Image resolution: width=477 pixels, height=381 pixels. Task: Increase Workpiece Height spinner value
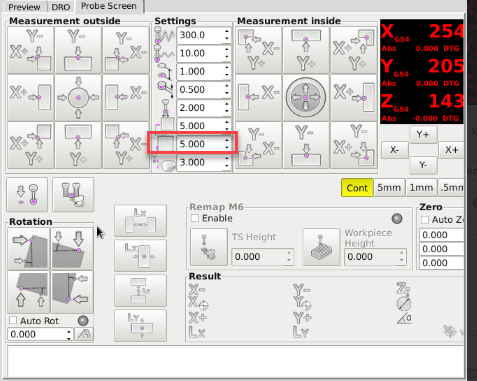click(402, 253)
